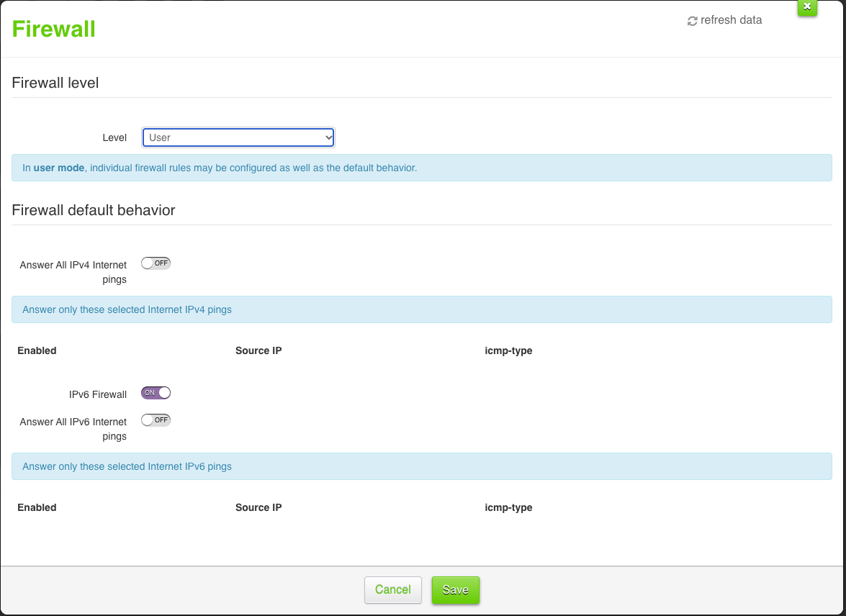The height and width of the screenshot is (616, 846).
Task: Click the refresh data icon
Action: click(724, 20)
